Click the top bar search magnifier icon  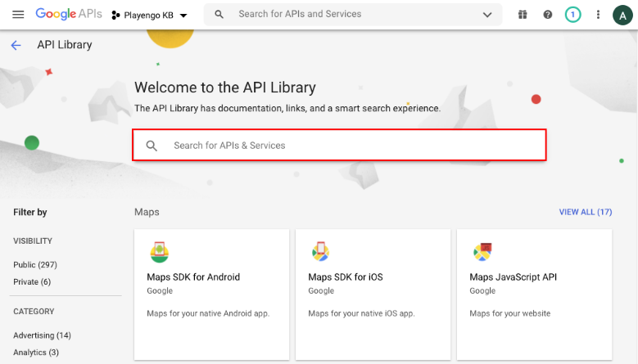(x=219, y=15)
